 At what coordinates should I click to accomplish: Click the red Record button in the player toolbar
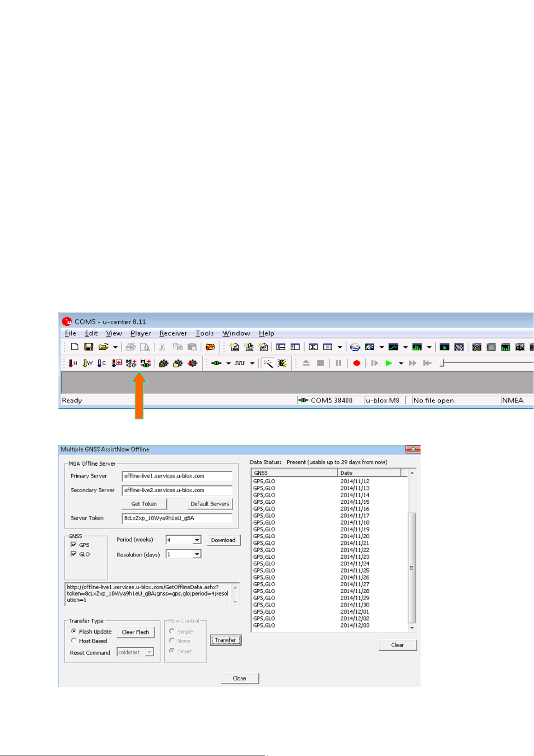pyautogui.click(x=356, y=363)
